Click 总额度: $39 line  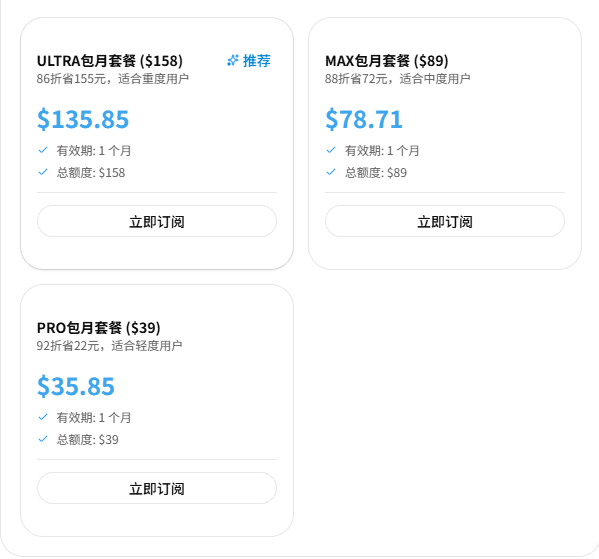(x=87, y=440)
